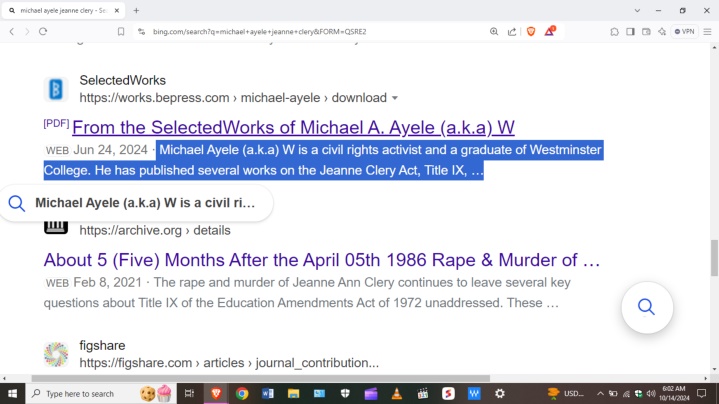
Task: Click the highlighted Michael Ayele snippet text
Action: pyautogui.click(x=323, y=160)
